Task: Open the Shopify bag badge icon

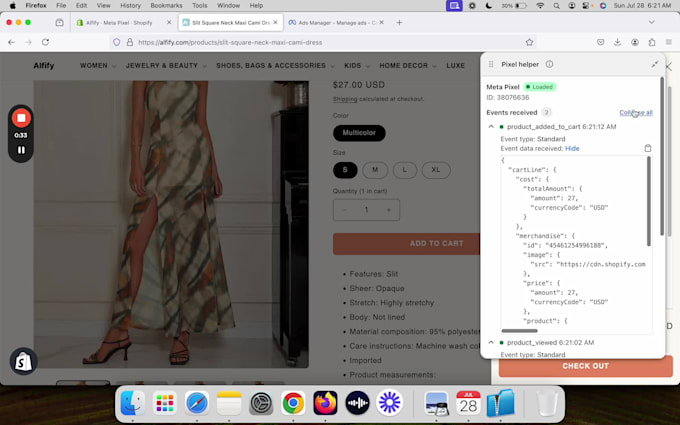Action: (x=23, y=361)
